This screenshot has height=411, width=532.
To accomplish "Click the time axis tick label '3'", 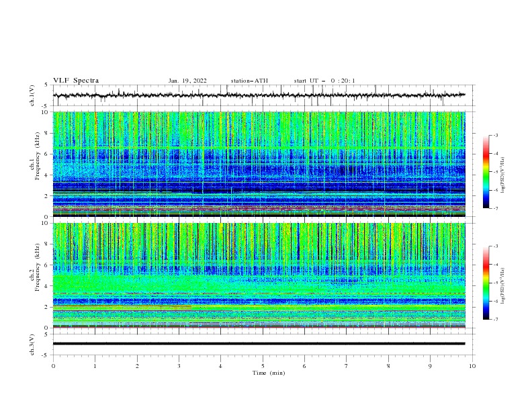I will [179, 366].
